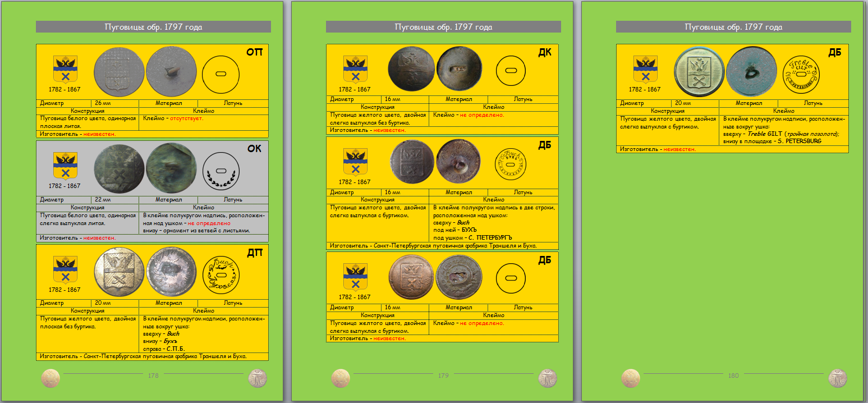Click the ДК type code label
The height and width of the screenshot is (403, 868).
[544, 52]
